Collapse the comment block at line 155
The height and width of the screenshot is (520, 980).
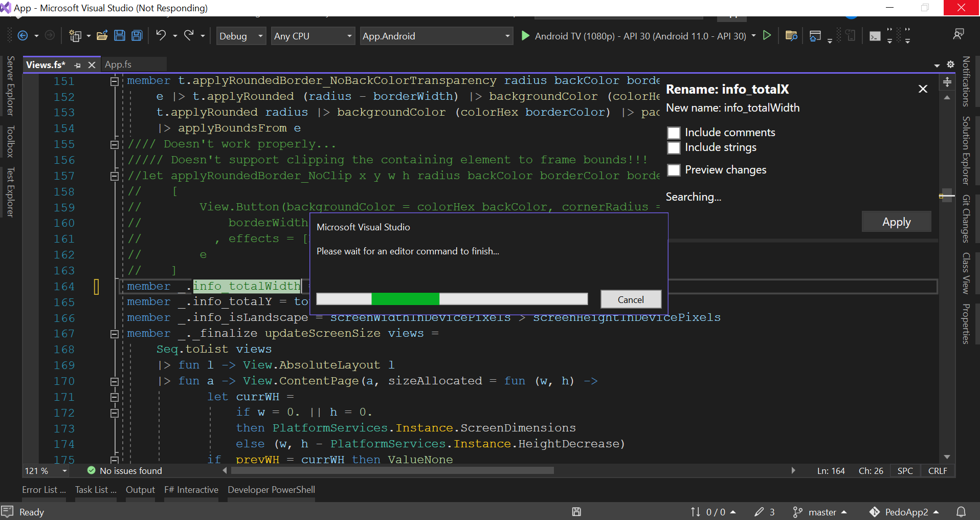pos(115,145)
